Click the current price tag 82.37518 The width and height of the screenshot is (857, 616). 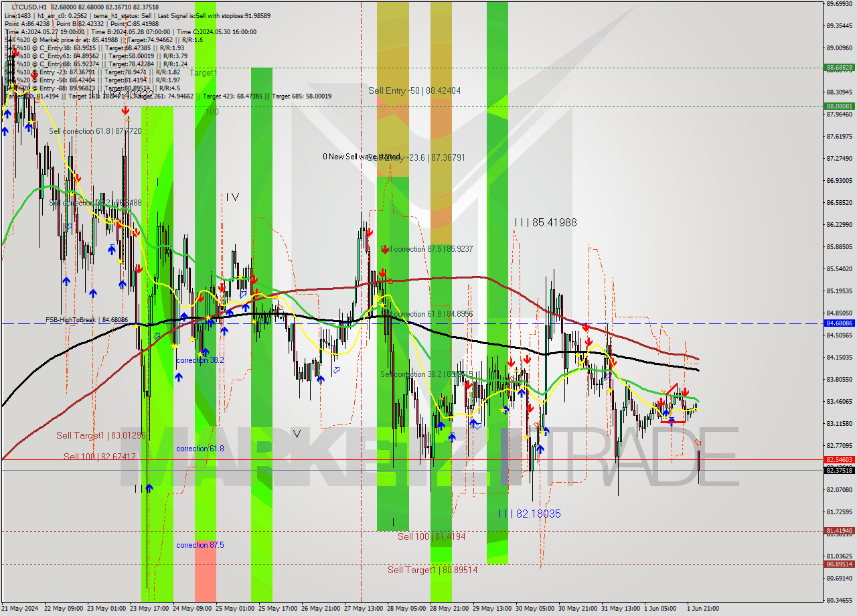[x=840, y=470]
